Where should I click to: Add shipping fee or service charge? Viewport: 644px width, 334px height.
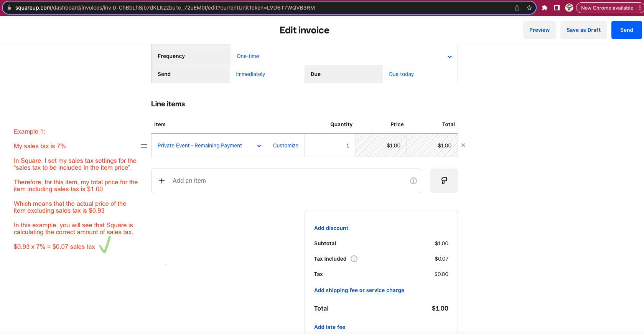coord(359,290)
